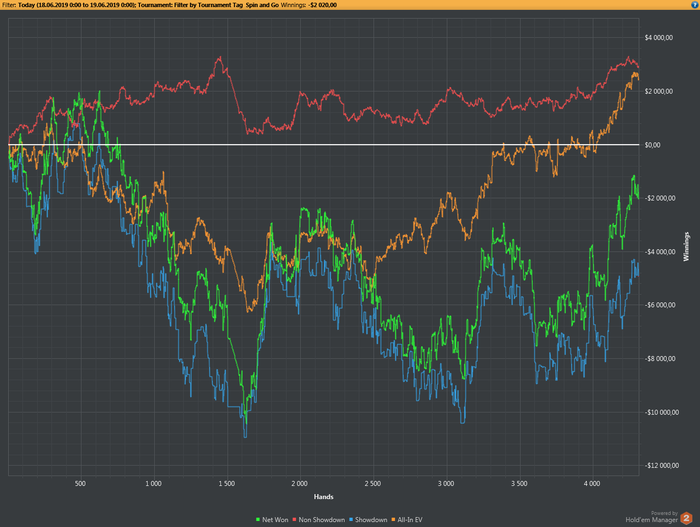Click the Today date range filter text

click(x=76, y=5)
